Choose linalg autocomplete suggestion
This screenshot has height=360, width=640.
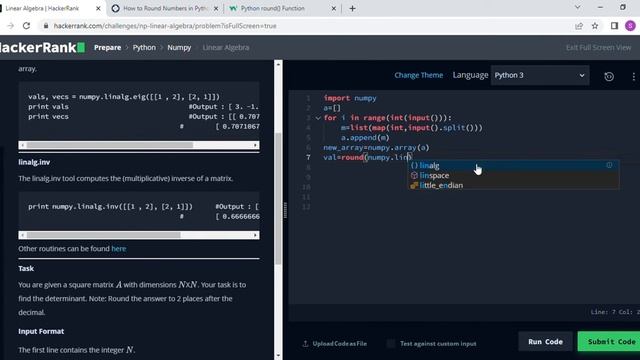513,165
